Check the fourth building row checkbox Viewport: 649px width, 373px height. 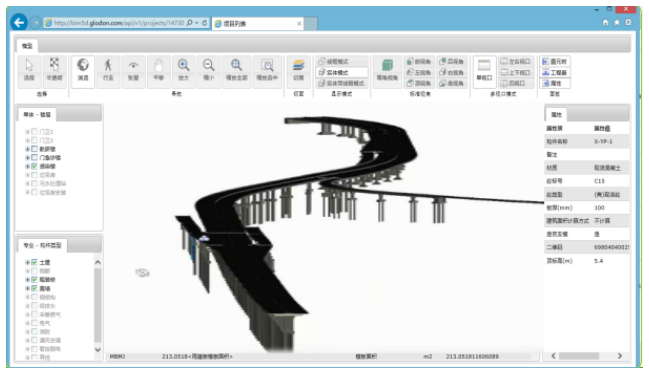coord(35,158)
